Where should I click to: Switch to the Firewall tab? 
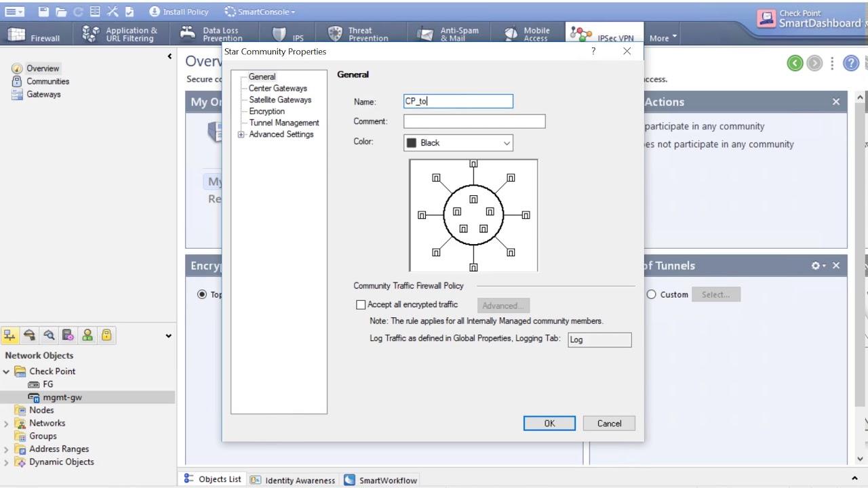click(35, 34)
